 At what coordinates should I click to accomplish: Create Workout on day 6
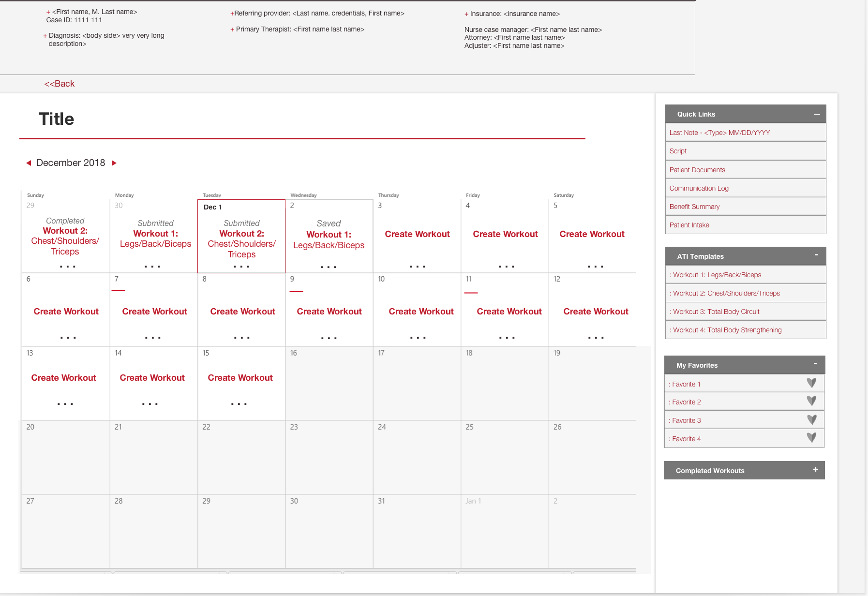(x=66, y=312)
